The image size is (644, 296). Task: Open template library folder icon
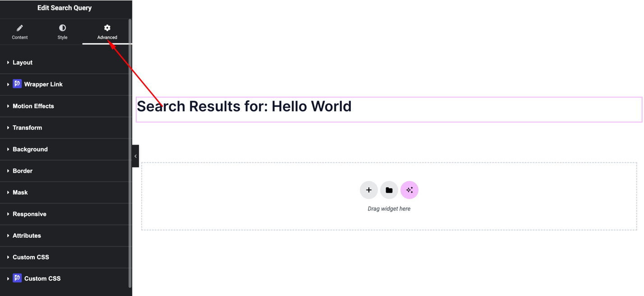coord(389,190)
